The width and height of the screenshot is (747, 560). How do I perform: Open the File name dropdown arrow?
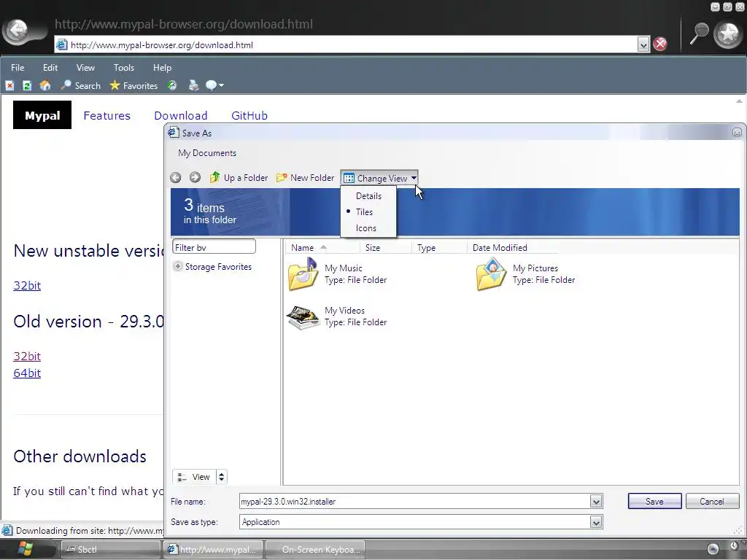[x=595, y=502]
